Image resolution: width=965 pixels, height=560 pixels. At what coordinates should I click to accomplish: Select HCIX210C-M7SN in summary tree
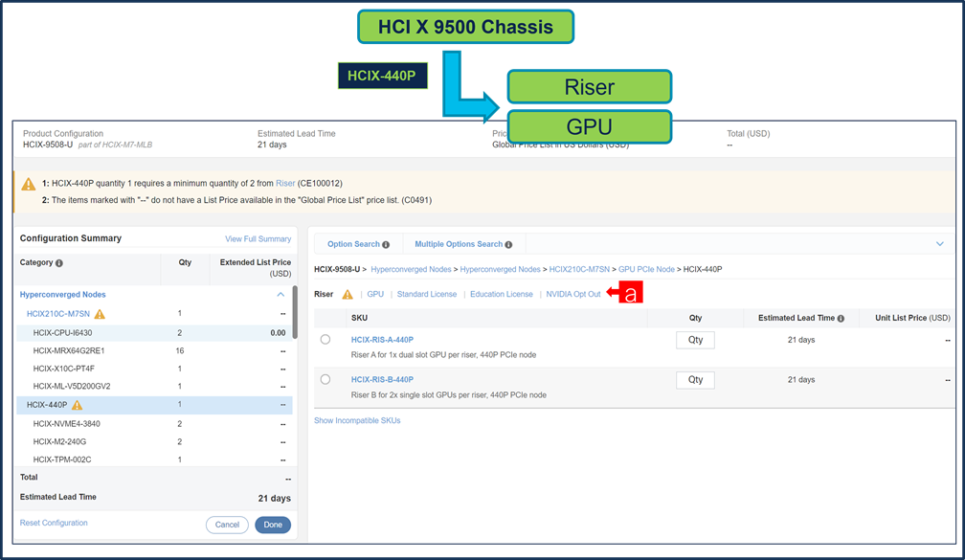tap(57, 314)
